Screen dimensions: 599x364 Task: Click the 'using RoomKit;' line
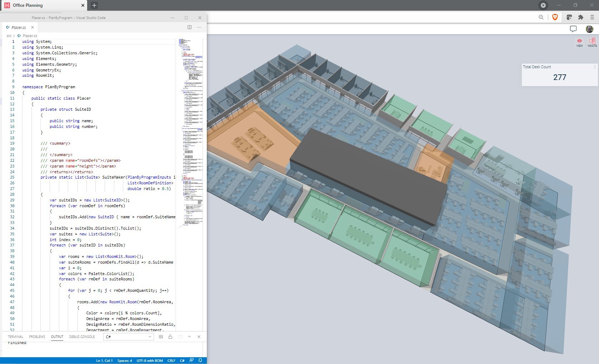[x=38, y=75]
